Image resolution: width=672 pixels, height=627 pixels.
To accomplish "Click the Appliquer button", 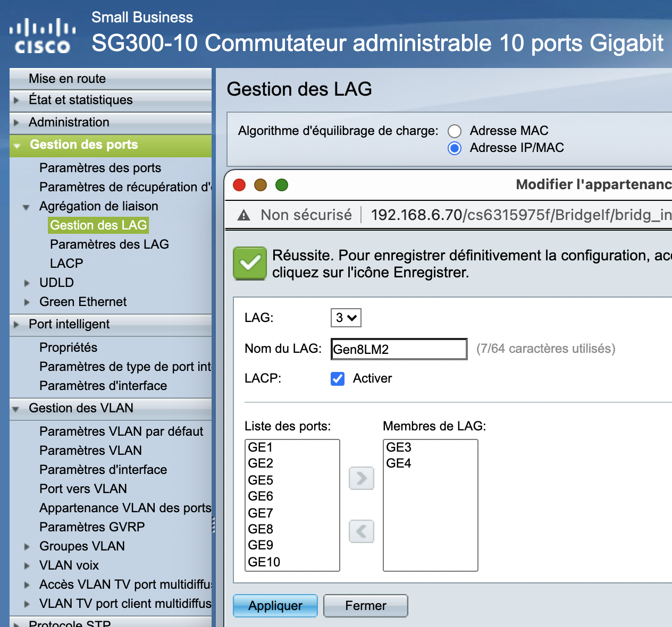I will 275,606.
